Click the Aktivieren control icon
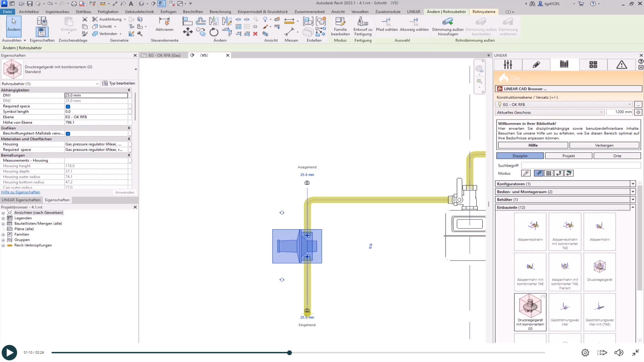 tap(164, 22)
